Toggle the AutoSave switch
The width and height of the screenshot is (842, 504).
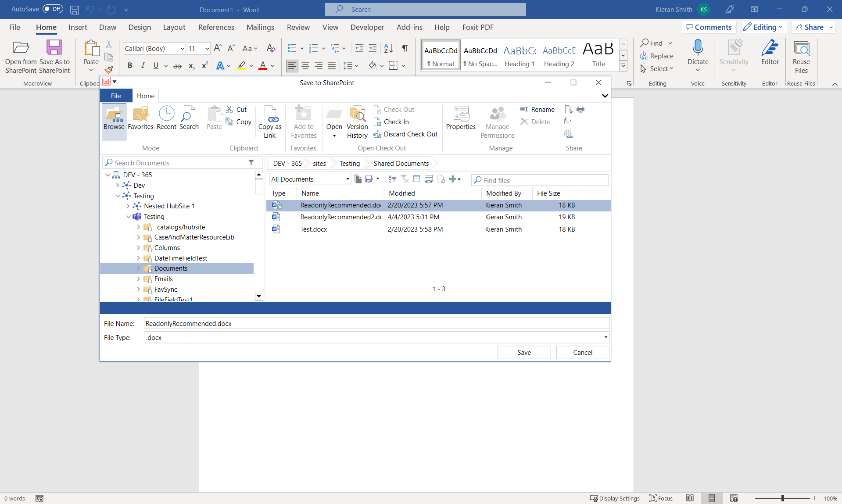(x=53, y=9)
